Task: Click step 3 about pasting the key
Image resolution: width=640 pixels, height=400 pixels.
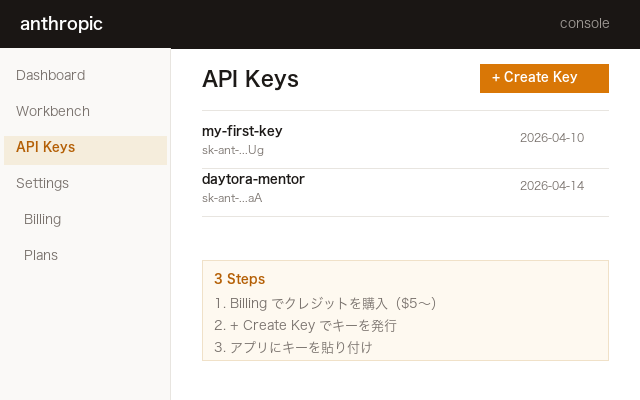Action: [293, 347]
